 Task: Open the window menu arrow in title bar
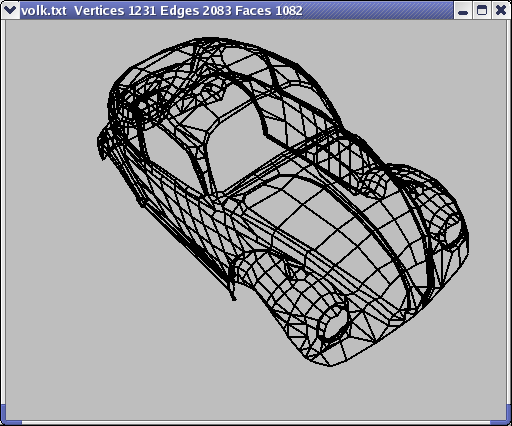coord(10,10)
